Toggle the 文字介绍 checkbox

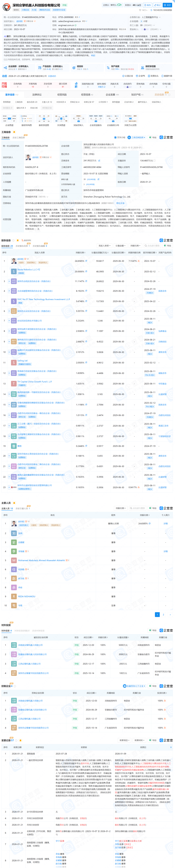[x=120, y=137]
